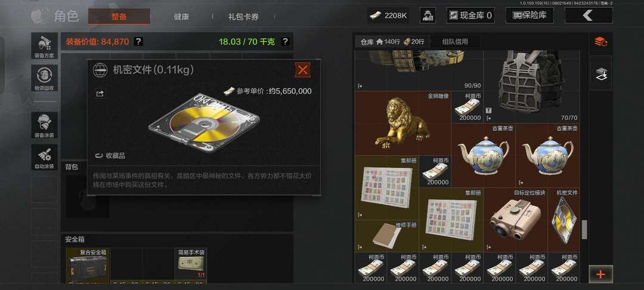Click the warehouse sort icon
Image resolution: width=644 pixels, height=290 pixels.
coord(601,42)
